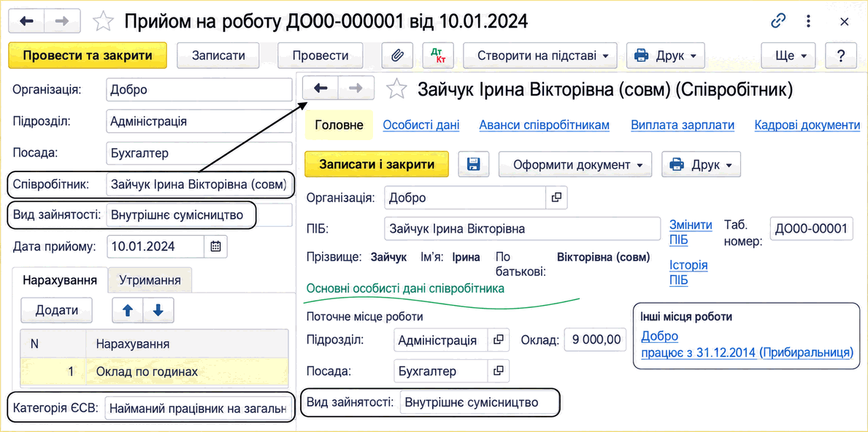Show Дт/Кт document postings
The image size is (868, 432).
click(438, 55)
